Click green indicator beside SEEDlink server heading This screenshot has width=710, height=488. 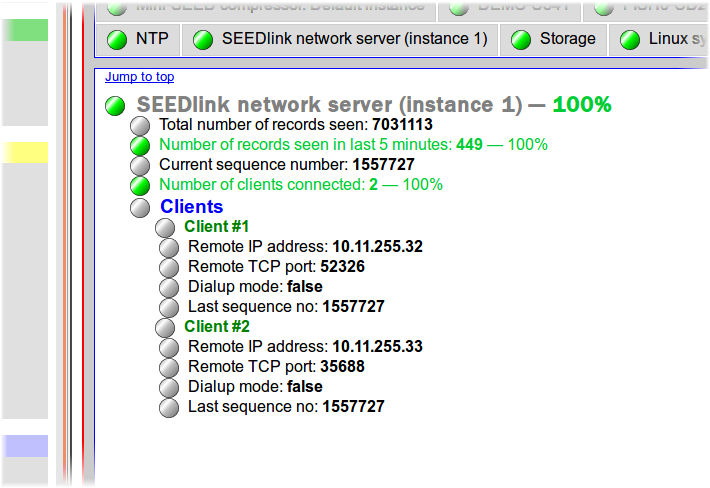tap(115, 106)
